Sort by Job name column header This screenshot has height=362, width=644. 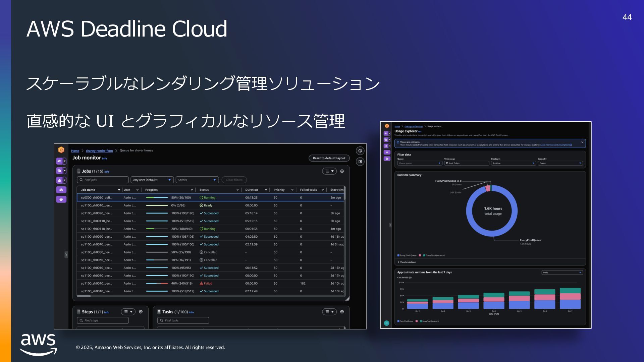click(88, 190)
